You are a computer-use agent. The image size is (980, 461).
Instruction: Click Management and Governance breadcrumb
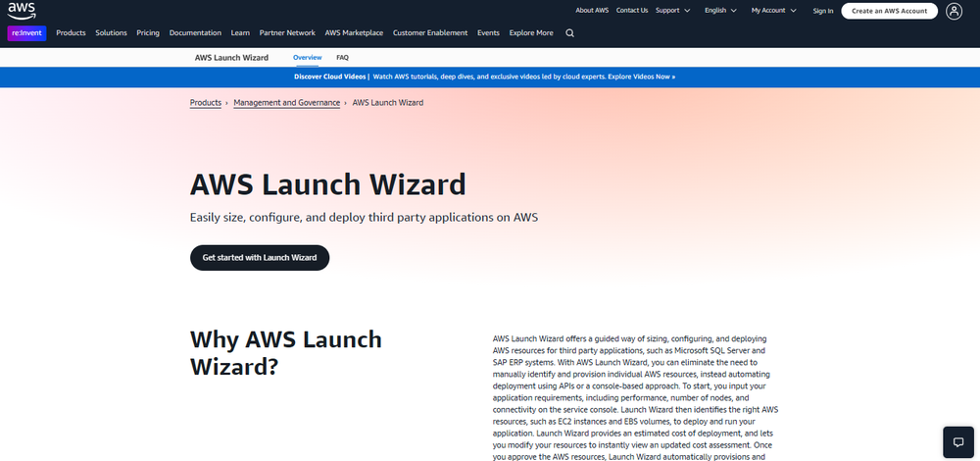point(287,103)
